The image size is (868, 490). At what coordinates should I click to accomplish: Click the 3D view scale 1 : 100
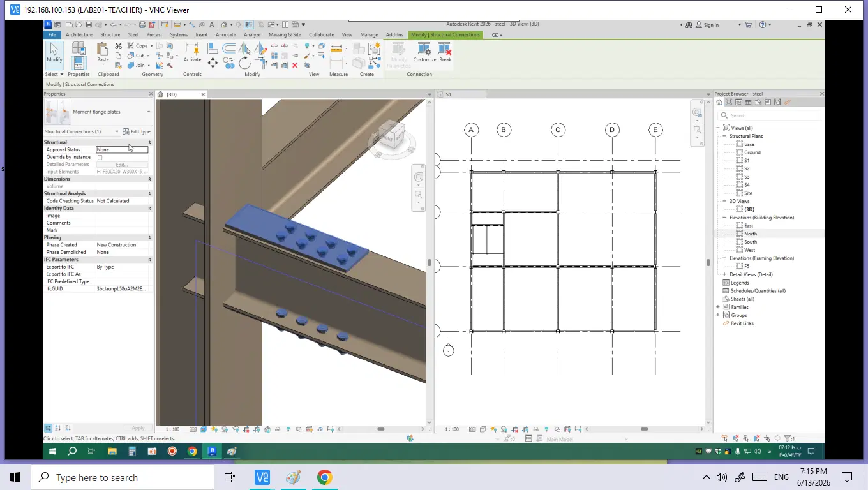[x=172, y=429]
